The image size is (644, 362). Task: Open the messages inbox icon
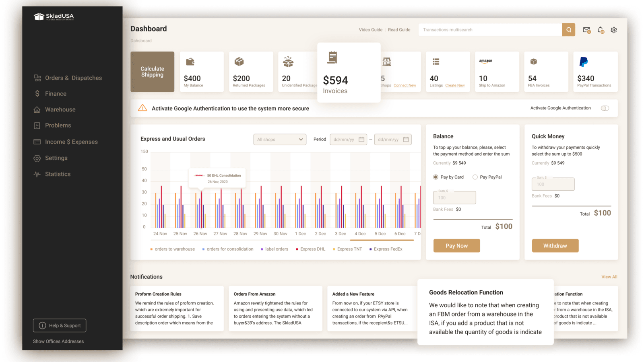586,30
